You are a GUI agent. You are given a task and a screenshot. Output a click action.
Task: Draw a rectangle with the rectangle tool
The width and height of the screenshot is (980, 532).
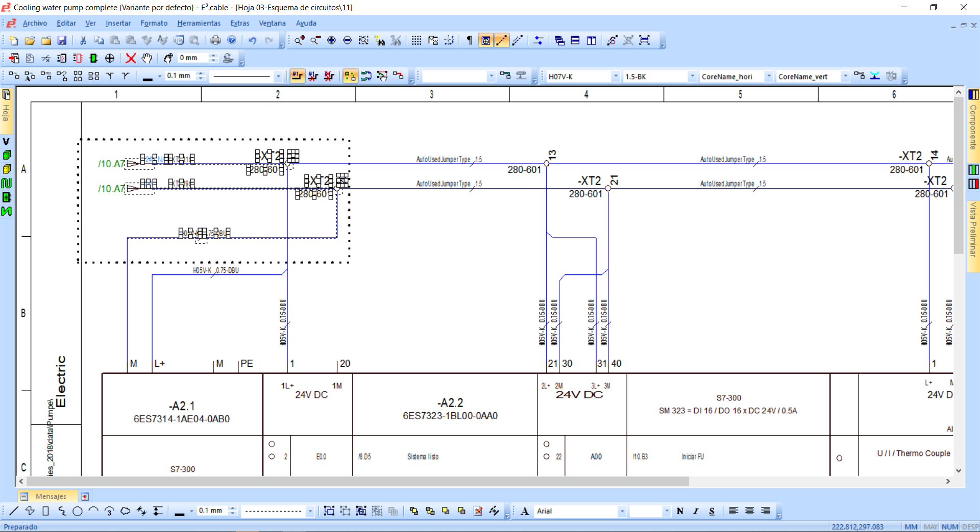[45, 511]
